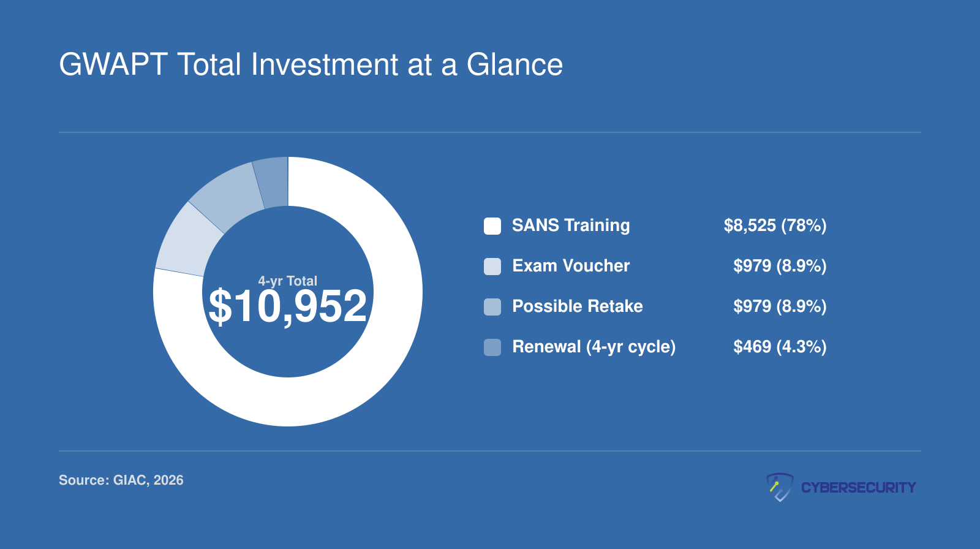This screenshot has width=980, height=549.
Task: Click the "$10,952" total in donut center
Action: 288,306
